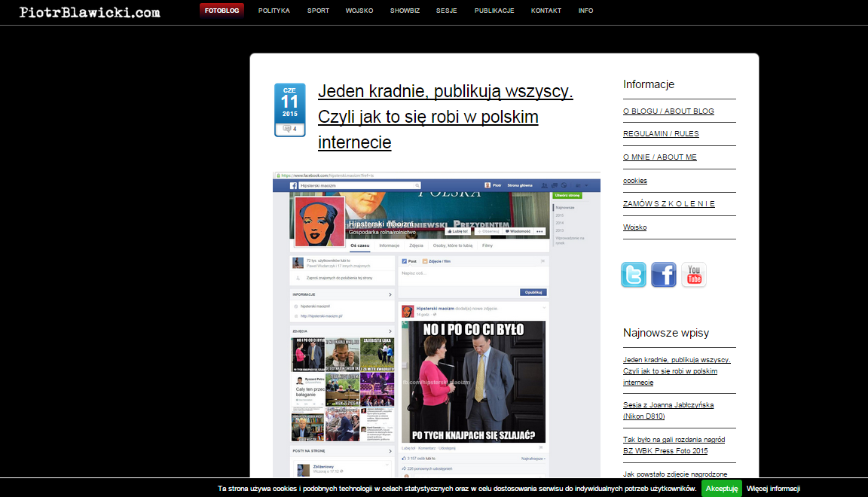Viewport: 868px width, 497px height.
Task: Accept cookies with the Akceptuję button
Action: pos(721,488)
